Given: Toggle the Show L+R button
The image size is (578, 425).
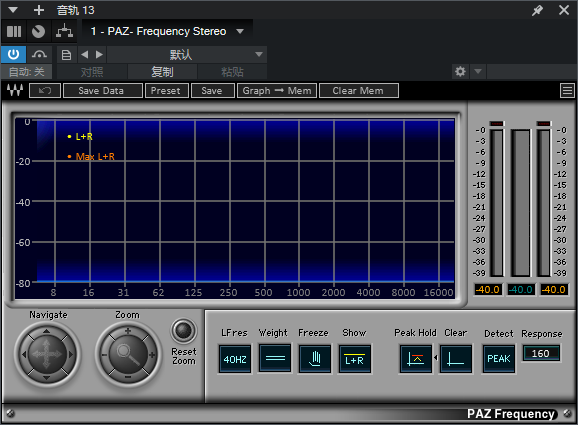Looking at the screenshot, I should [x=355, y=359].
